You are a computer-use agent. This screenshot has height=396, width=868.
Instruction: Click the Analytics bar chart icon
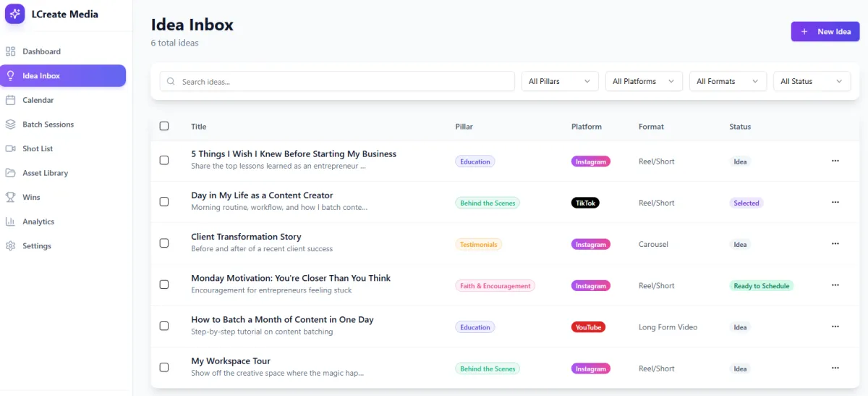(10, 222)
